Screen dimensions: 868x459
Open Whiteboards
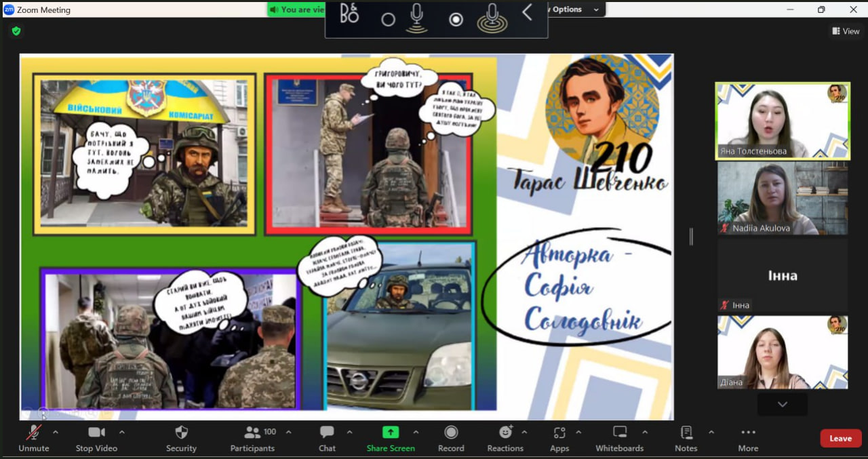[619, 439]
